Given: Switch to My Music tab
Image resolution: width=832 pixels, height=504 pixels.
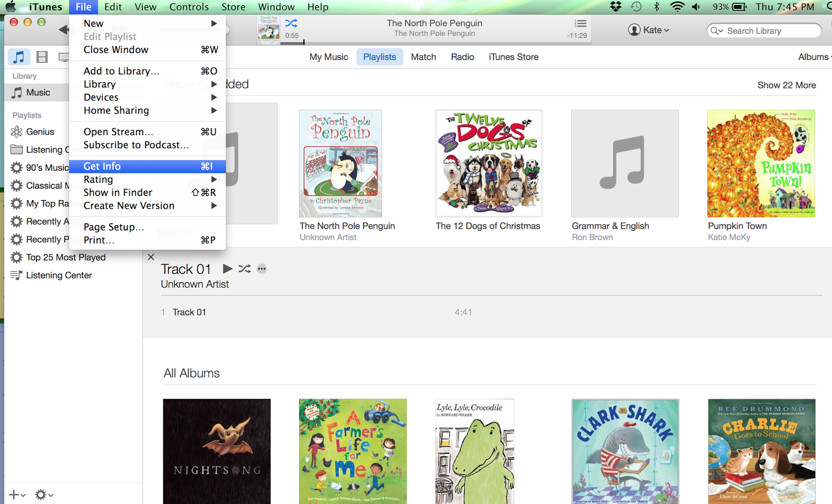Looking at the screenshot, I should (329, 57).
